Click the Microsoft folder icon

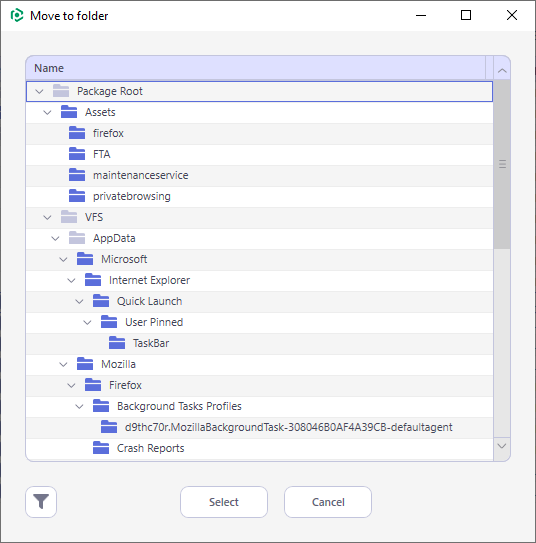coord(85,259)
